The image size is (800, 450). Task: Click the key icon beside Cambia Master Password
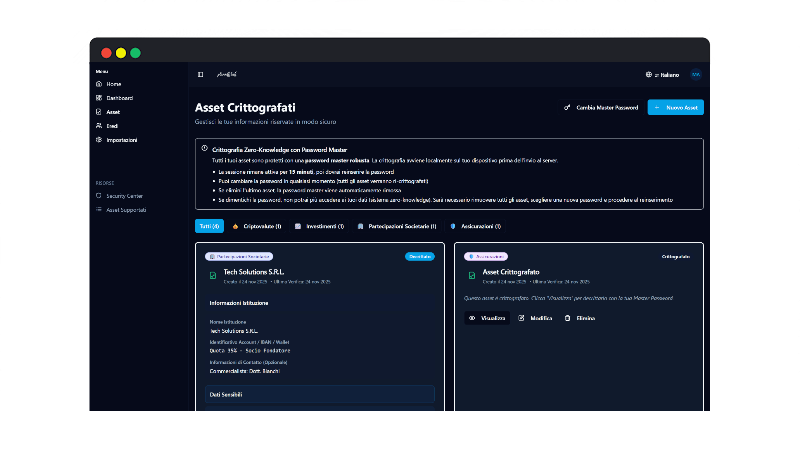tap(567, 108)
